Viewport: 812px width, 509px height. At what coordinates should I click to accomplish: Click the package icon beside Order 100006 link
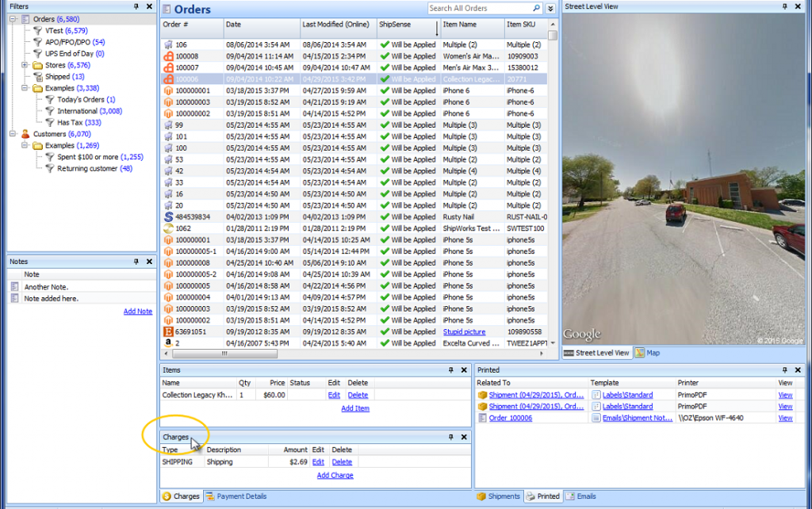(482, 418)
